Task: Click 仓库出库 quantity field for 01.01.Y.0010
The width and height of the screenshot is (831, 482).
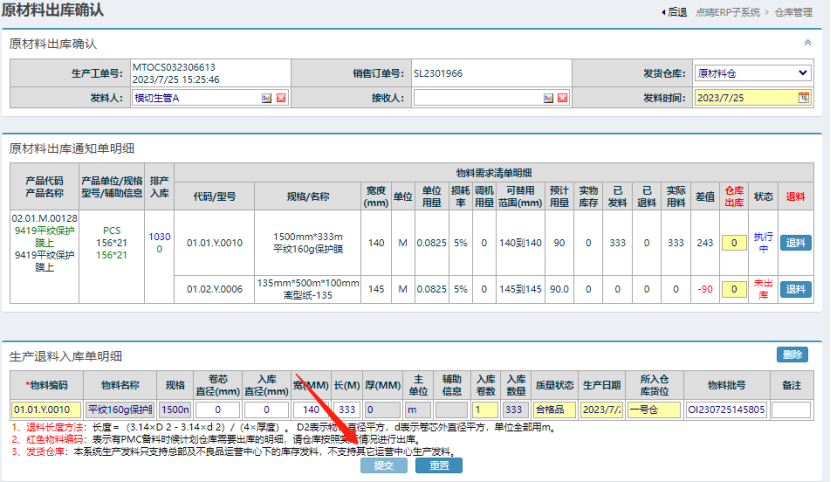Action: [x=735, y=242]
